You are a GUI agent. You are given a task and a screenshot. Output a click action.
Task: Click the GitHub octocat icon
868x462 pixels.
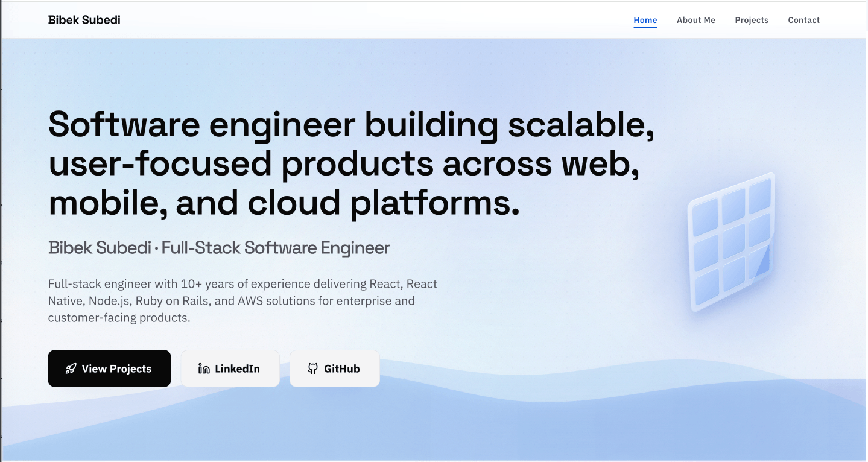pos(312,369)
